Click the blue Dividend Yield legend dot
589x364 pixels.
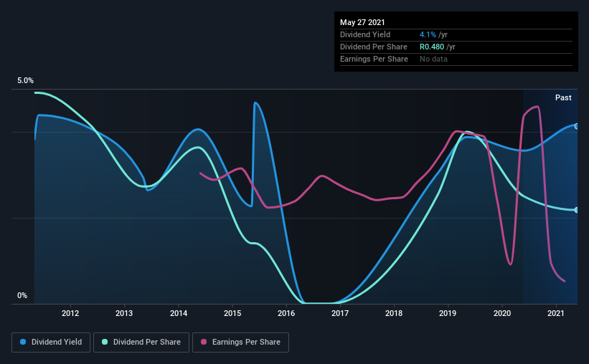(x=23, y=342)
